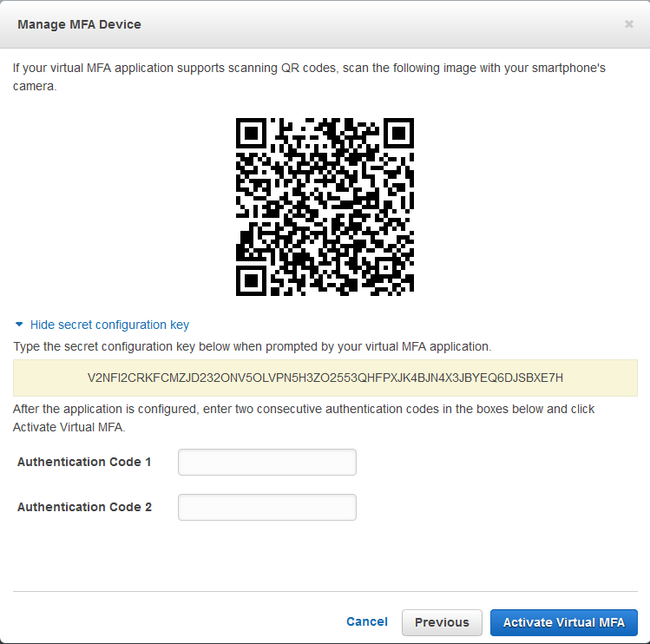
Task: Click the QR code image
Action: 325,207
